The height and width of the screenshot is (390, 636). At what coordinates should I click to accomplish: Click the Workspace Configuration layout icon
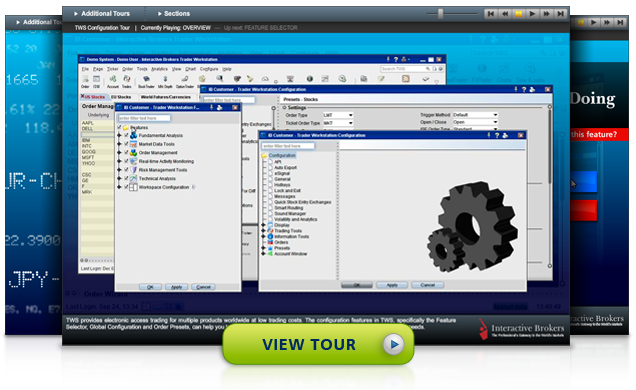133,187
